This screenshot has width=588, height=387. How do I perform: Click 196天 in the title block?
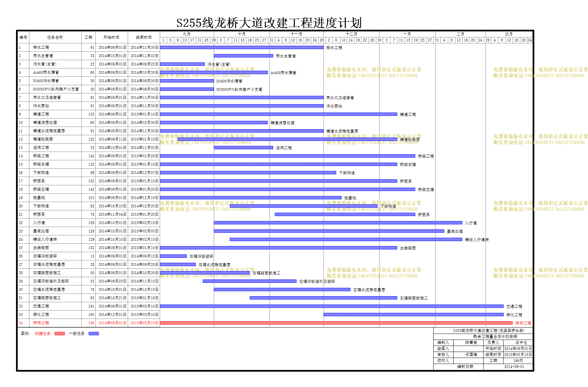tap(518, 361)
